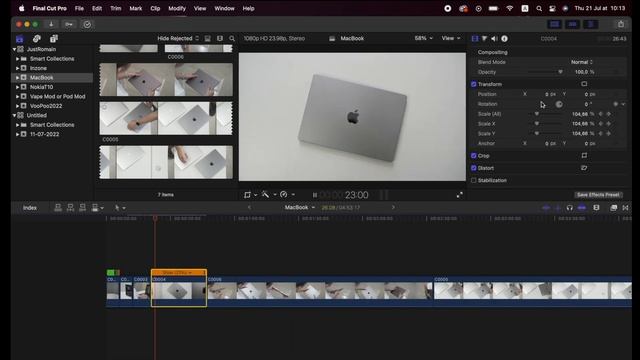The height and width of the screenshot is (360, 640).
Task: Go back in timeline history arrow
Action: pos(249,207)
